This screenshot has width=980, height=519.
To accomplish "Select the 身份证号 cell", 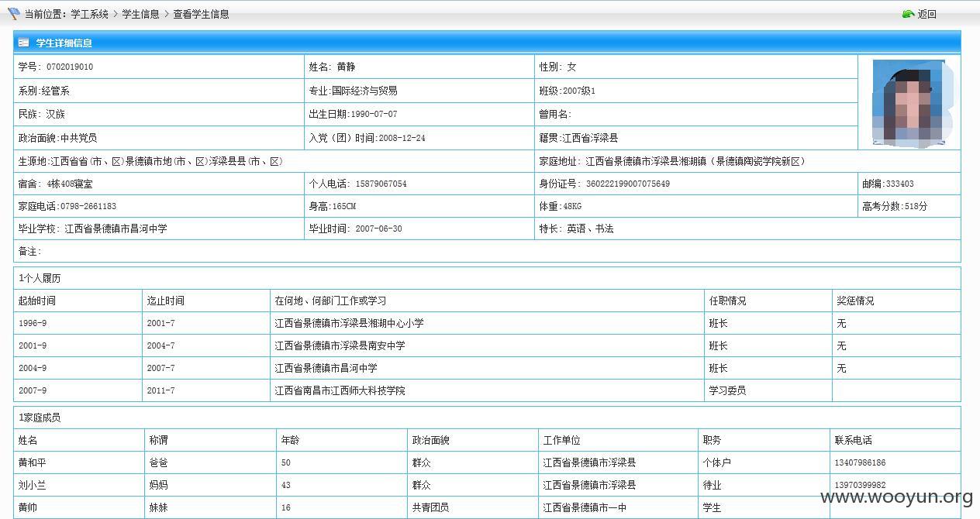I will pos(696,184).
